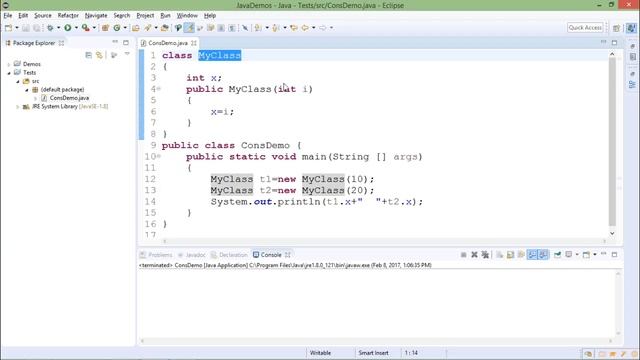Click the Clear Console icon
Image resolution: width=640 pixels, height=360 pixels.
click(x=500, y=255)
